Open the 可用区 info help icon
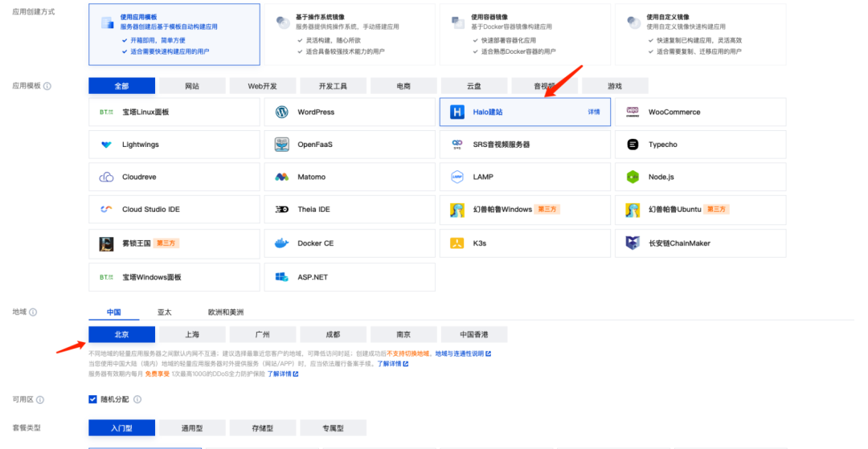This screenshot has height=449, width=868. click(40, 400)
